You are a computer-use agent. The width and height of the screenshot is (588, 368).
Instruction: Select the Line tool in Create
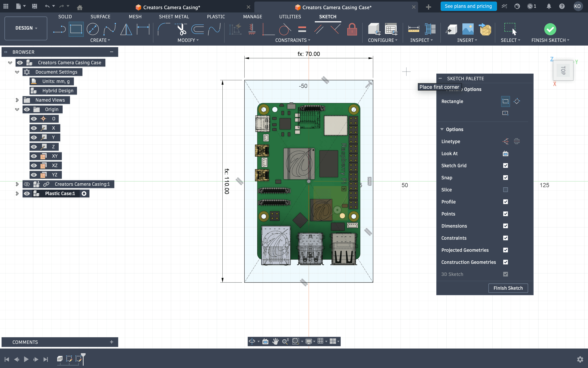tap(59, 29)
